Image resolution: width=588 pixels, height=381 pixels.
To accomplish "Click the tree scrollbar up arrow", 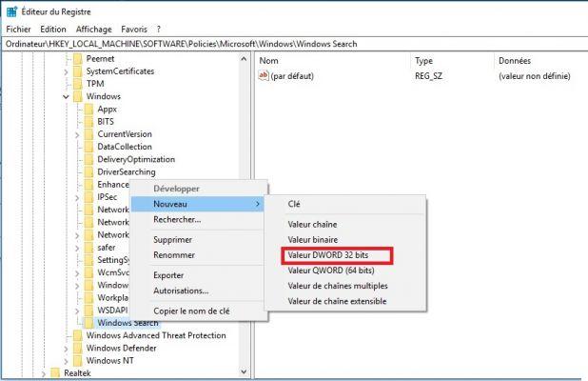I will coord(244,59).
